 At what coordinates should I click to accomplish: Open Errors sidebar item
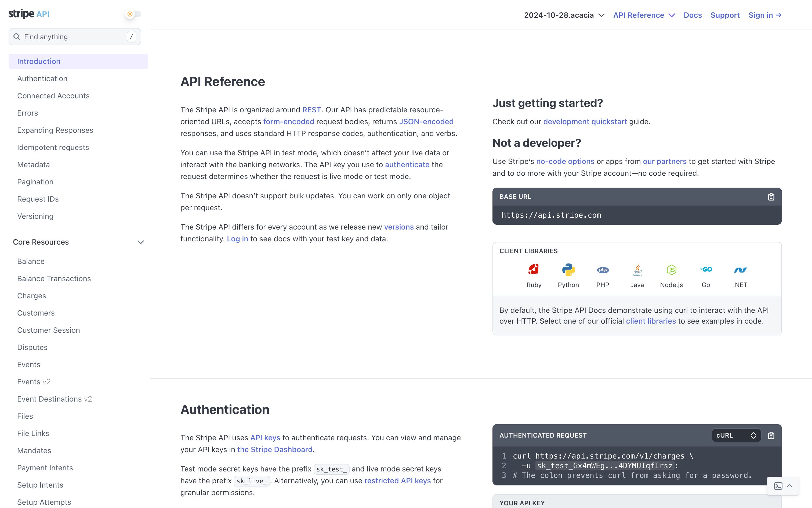27,113
